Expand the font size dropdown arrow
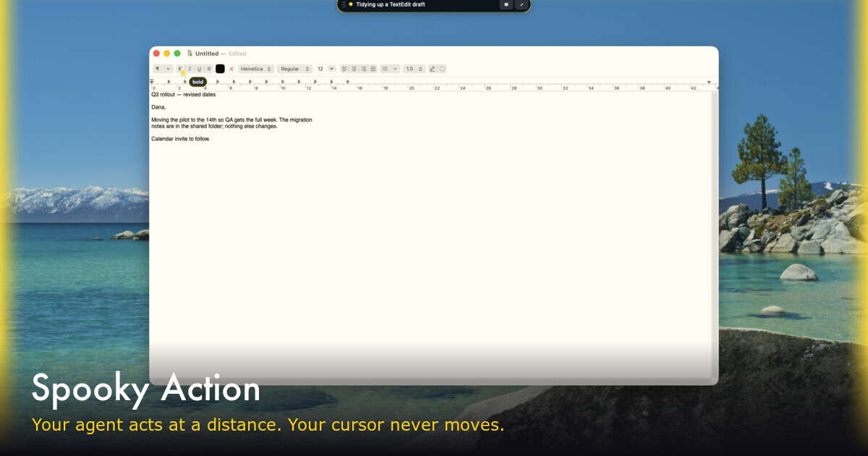Screen dimensions: 868x456 tap(332, 69)
